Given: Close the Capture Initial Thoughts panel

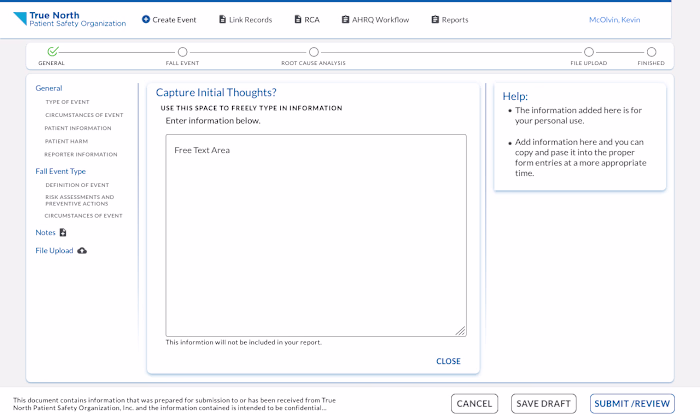Looking at the screenshot, I should pyautogui.click(x=448, y=361).
